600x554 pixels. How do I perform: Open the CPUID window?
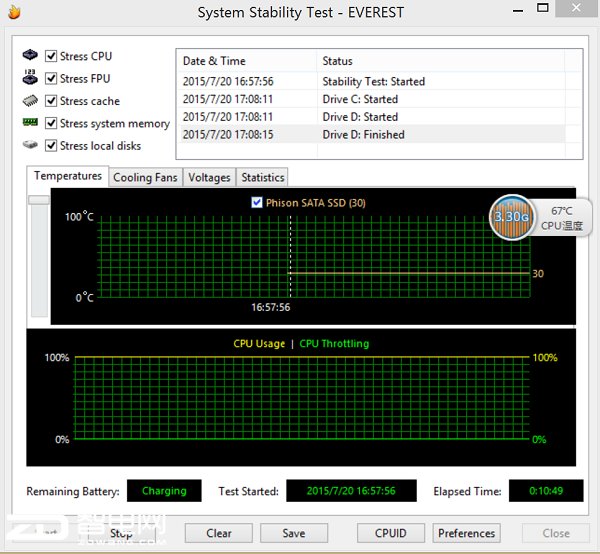point(391,533)
